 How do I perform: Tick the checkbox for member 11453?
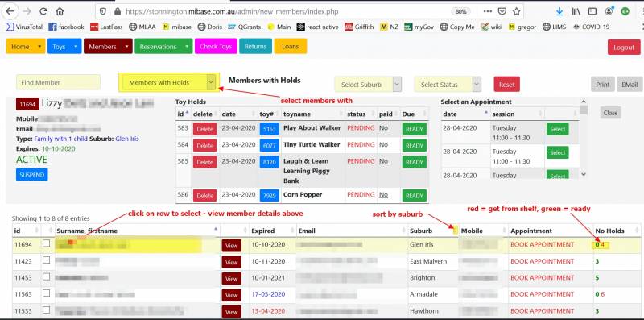47,276
